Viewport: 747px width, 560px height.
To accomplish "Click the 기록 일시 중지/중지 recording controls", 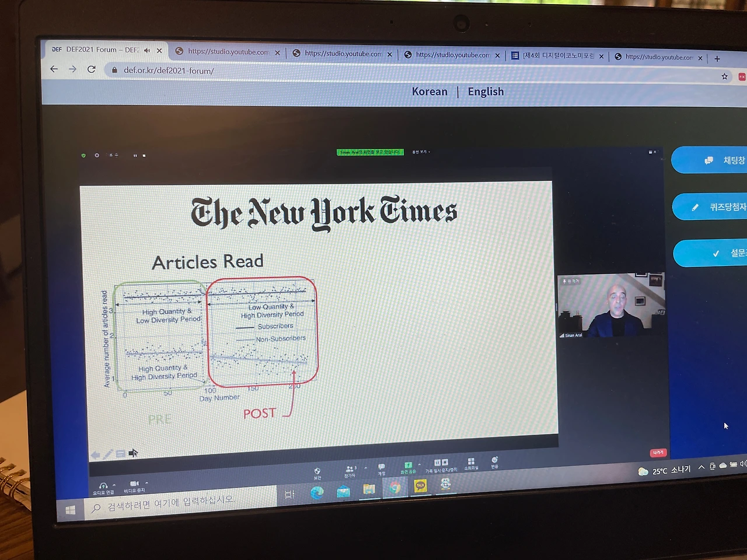I will (x=441, y=466).
